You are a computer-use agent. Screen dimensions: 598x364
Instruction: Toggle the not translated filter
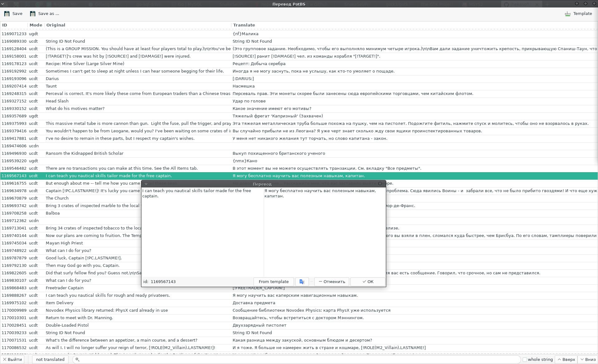pyautogui.click(x=50, y=359)
